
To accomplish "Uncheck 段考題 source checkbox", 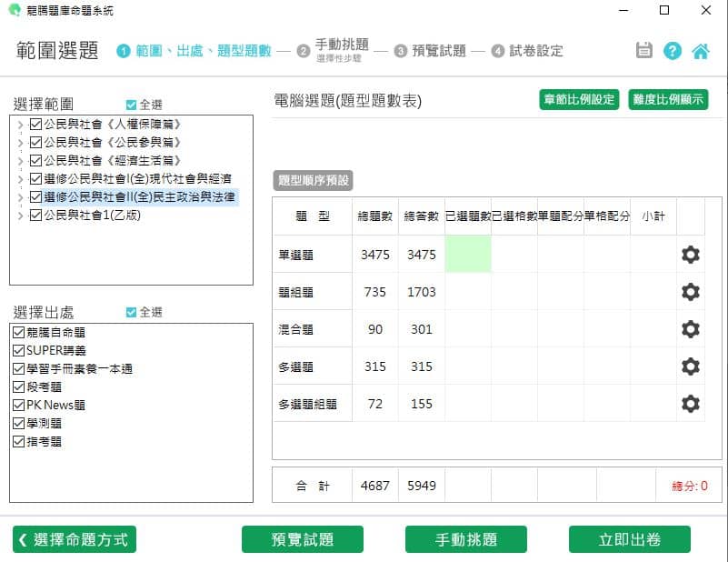I will click(18, 386).
